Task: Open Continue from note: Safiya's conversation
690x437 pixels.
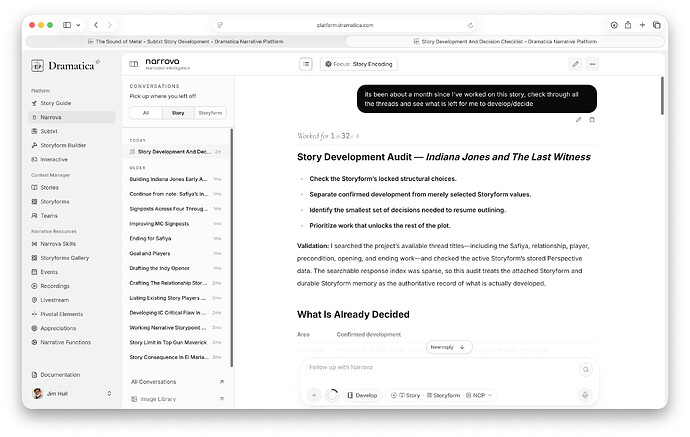Action: (175, 194)
